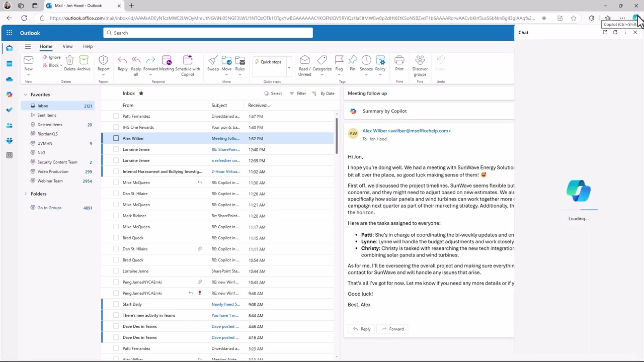Open the Outlook app launcher waffle
This screenshot has width=644, height=362.
click(9, 33)
